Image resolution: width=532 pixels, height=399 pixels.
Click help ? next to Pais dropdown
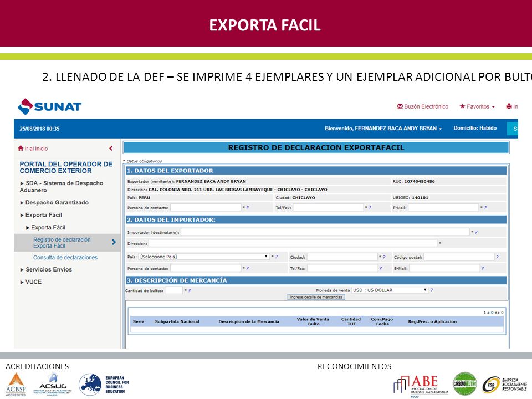point(277,257)
